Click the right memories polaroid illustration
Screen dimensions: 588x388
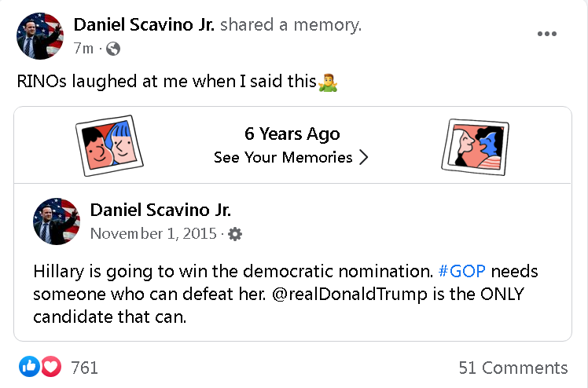point(476,147)
